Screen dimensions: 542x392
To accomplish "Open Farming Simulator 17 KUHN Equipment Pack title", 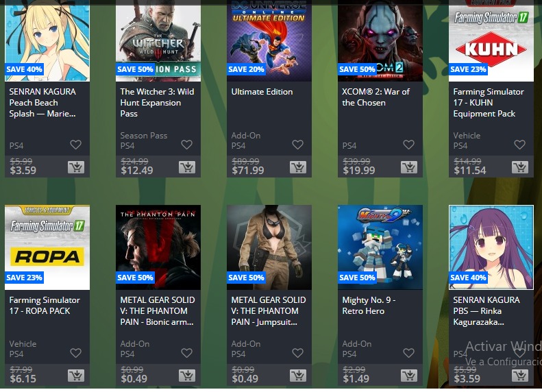I will [489, 103].
